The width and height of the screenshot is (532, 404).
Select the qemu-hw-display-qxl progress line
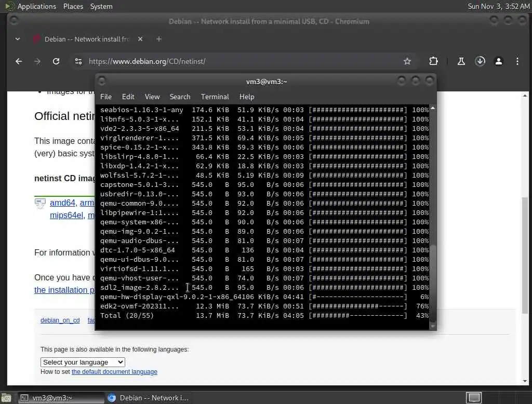264,297
